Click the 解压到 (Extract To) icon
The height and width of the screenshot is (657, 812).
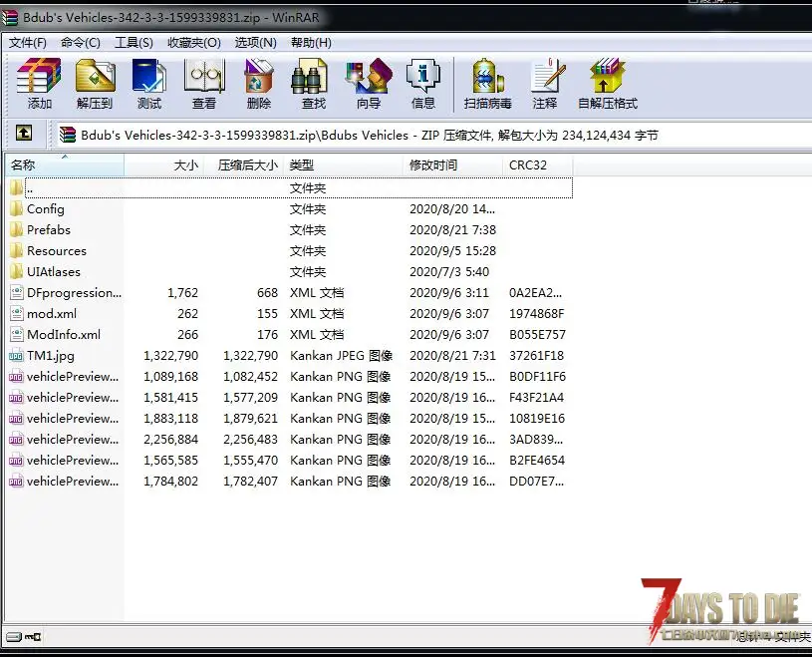(95, 84)
